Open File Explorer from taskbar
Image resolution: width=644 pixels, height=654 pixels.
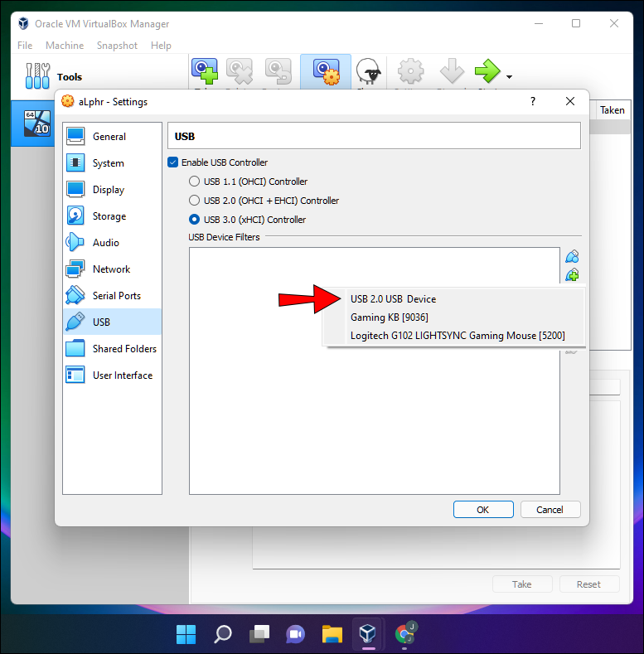(332, 634)
